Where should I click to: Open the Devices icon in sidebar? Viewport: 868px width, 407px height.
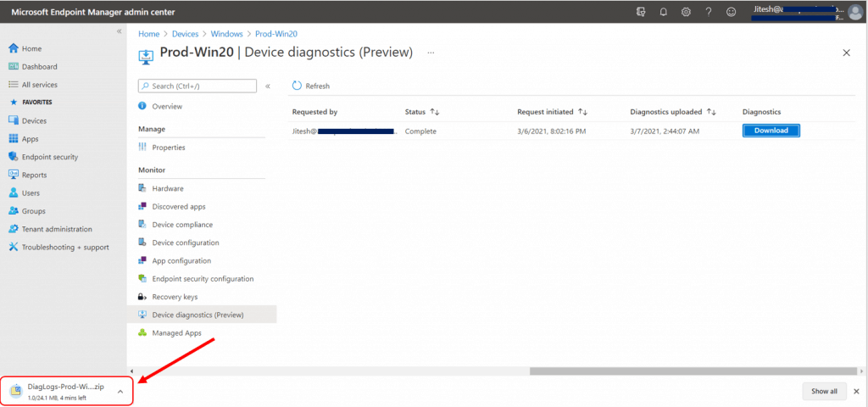tap(14, 120)
